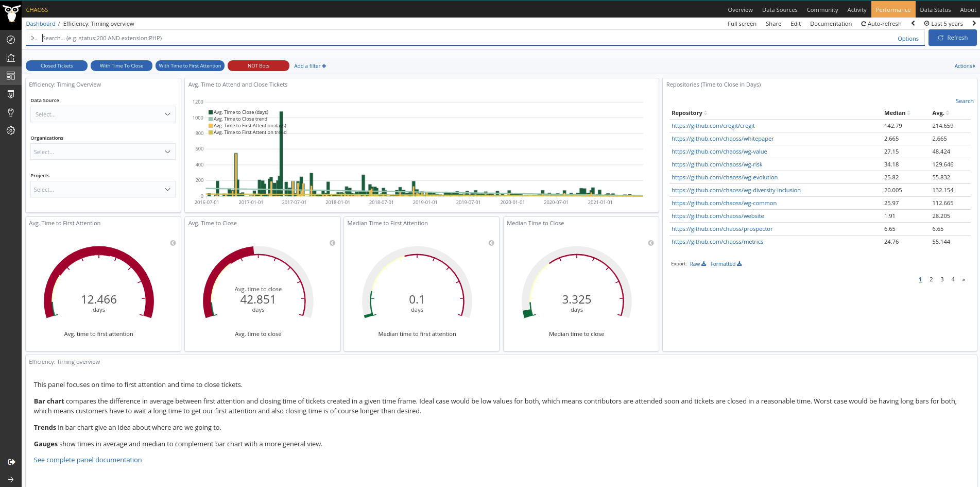The height and width of the screenshot is (487, 980).
Task: Open the chaoss/whitepaper repository link
Action: (722, 139)
